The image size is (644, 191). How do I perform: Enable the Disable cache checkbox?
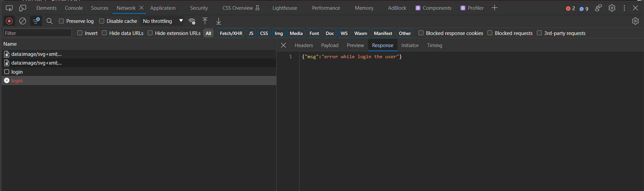[102, 21]
